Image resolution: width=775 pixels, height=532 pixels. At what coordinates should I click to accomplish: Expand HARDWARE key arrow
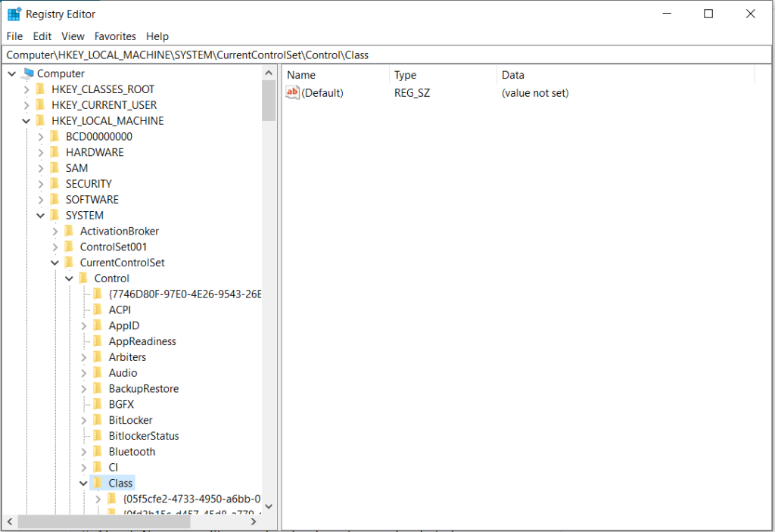41,153
